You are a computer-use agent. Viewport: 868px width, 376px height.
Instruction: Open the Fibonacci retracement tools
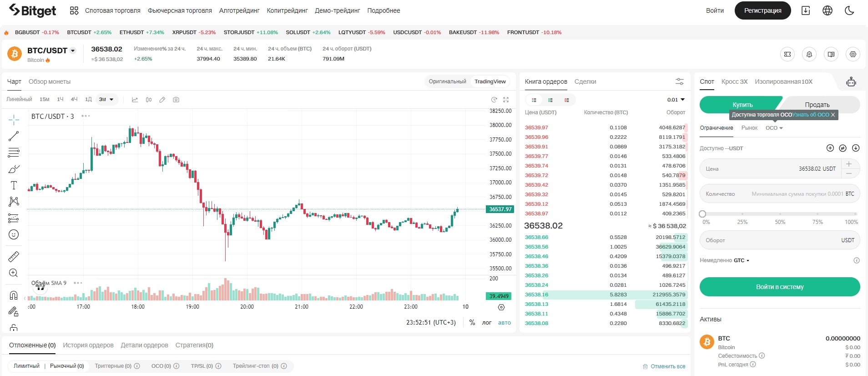pos(14,152)
